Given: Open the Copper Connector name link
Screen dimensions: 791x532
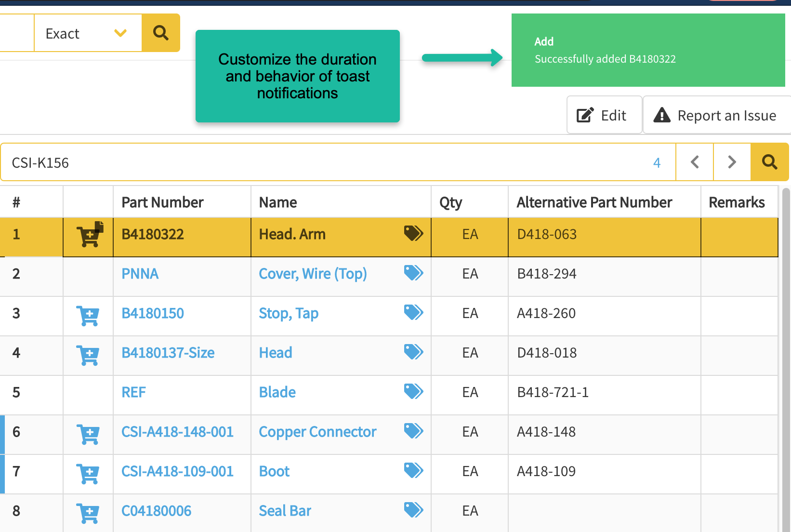Looking at the screenshot, I should [317, 432].
